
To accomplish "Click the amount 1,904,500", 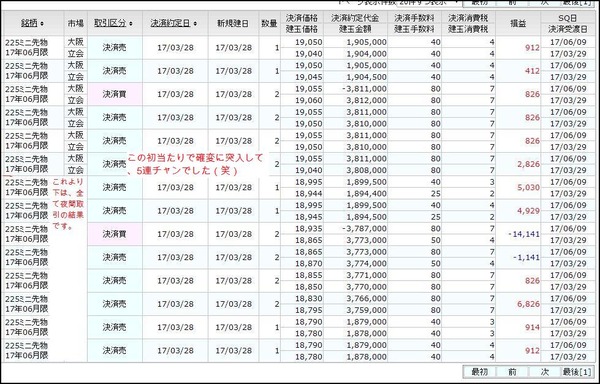I will tap(367, 77).
